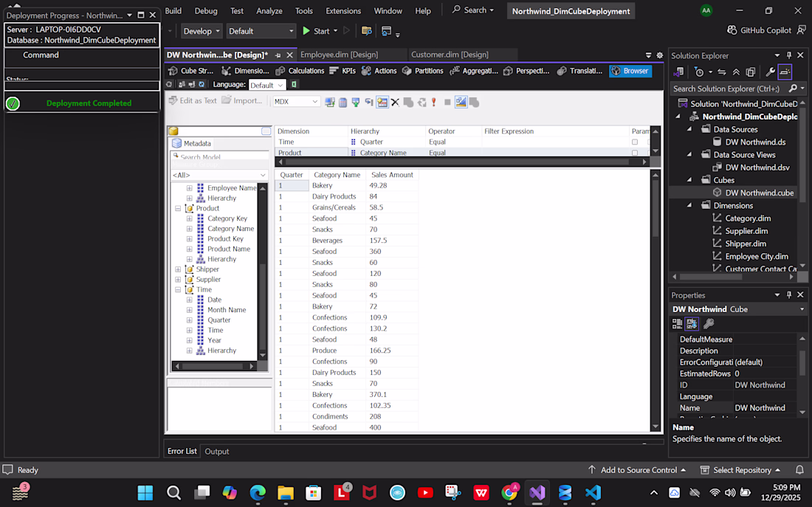Expand the Shipper dimension node
812x507 pixels.
tap(178, 269)
